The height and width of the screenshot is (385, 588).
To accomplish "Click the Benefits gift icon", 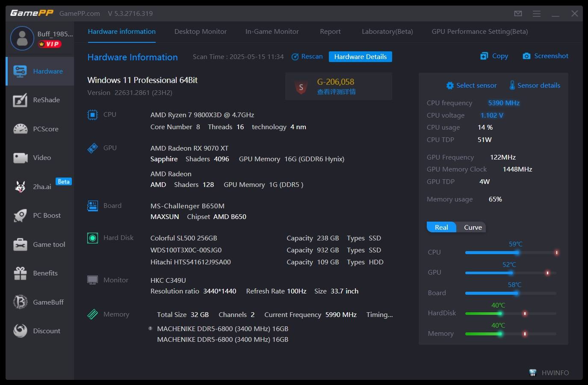I will [20, 273].
